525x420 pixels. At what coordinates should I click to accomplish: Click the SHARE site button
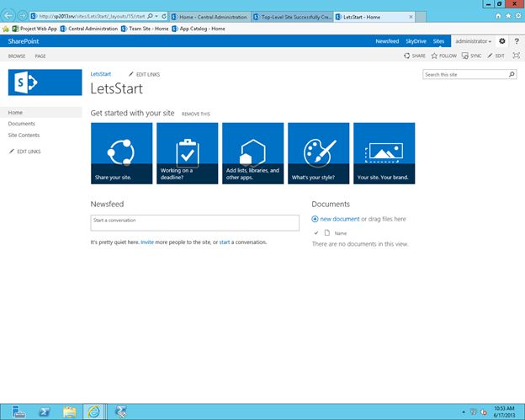(x=415, y=56)
